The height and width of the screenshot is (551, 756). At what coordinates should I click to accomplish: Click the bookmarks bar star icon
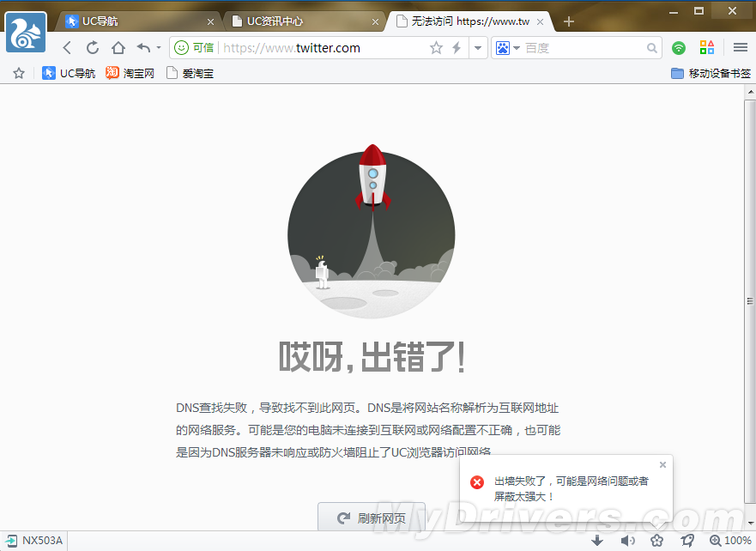point(19,73)
